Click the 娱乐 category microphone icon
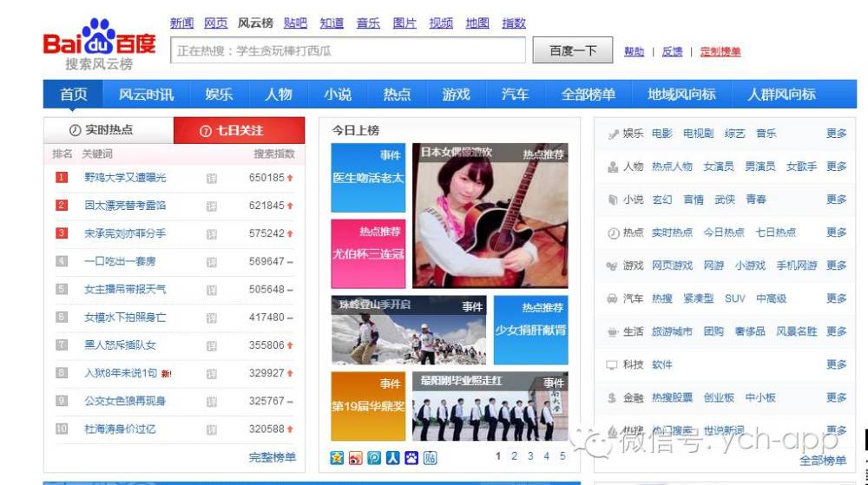Image resolution: width=868 pixels, height=485 pixels. (x=612, y=134)
